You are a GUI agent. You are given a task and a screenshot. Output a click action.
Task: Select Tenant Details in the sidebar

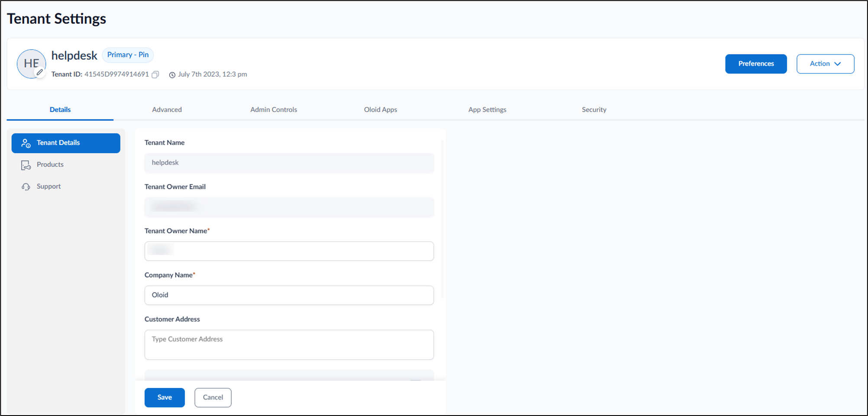coord(66,143)
